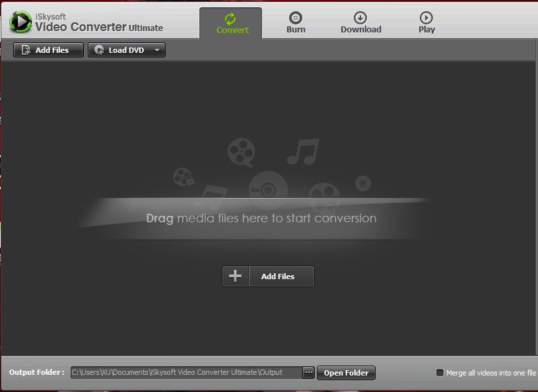The image size is (538, 392).
Task: Open the Download tab label
Action: click(x=360, y=30)
